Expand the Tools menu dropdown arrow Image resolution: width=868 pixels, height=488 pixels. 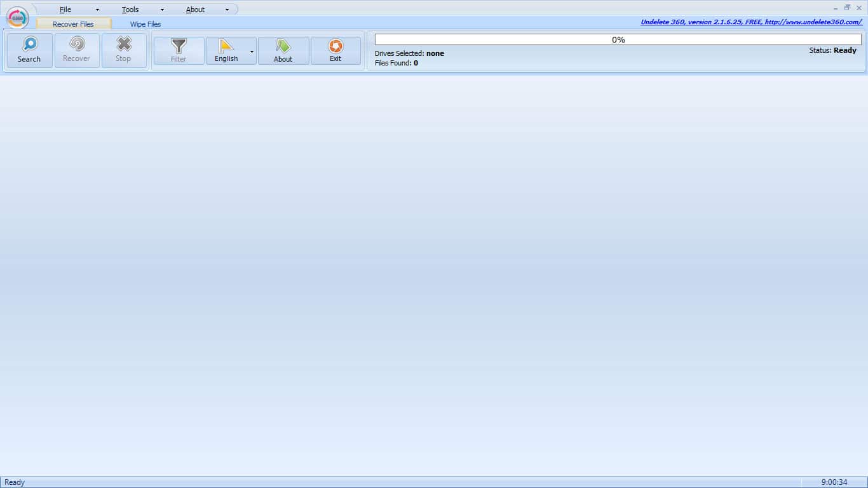pyautogui.click(x=162, y=10)
